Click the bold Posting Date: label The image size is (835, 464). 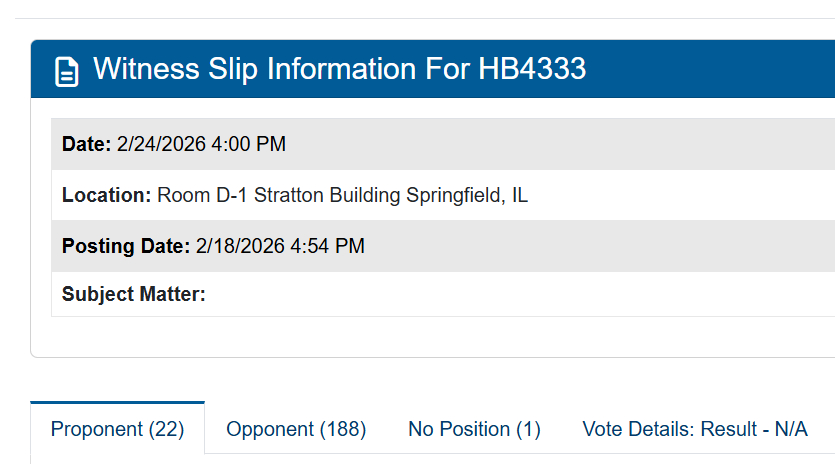[x=125, y=246]
